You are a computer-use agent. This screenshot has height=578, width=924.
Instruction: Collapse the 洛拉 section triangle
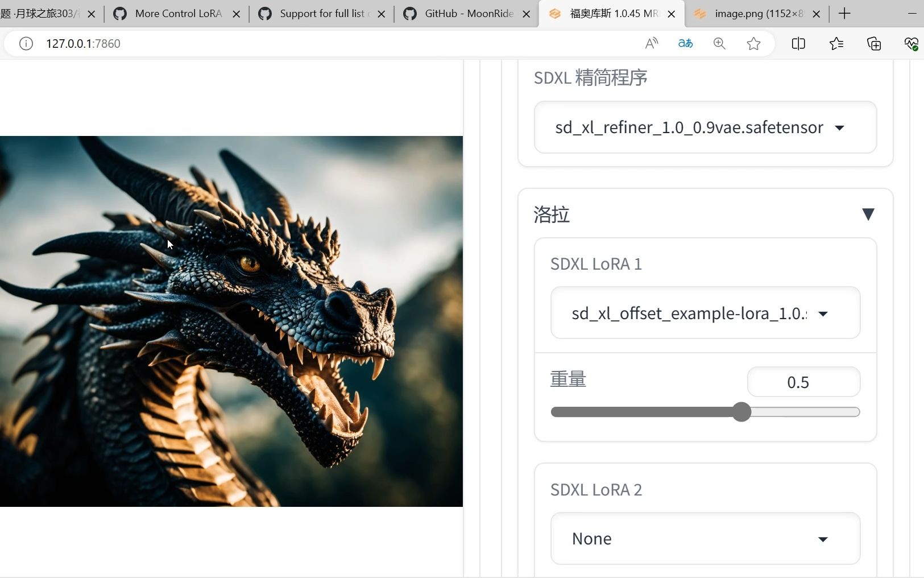tap(868, 214)
